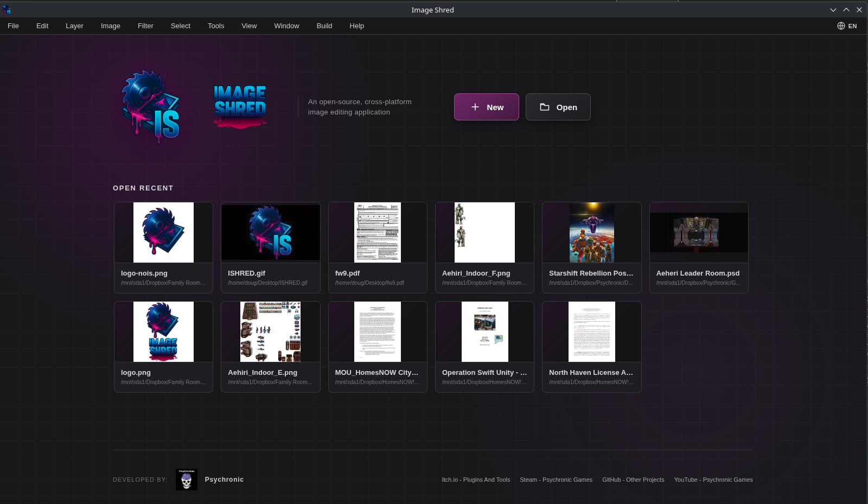
Task: Open GitHub - Other Projects link
Action: tap(633, 480)
